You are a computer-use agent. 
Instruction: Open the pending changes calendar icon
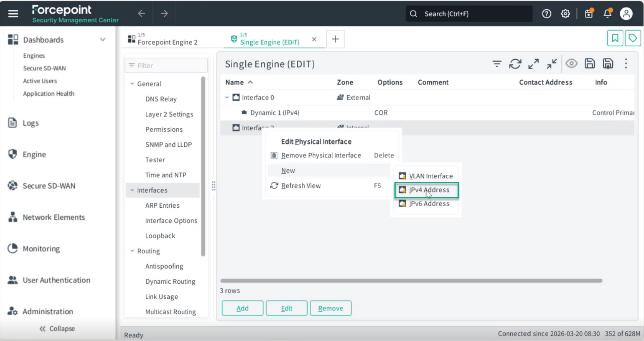[x=589, y=13]
